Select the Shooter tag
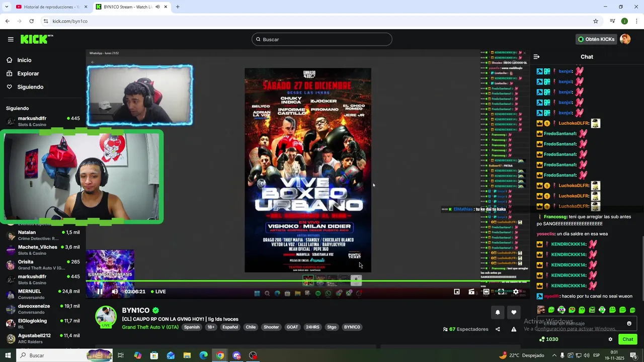Image resolution: width=644 pixels, height=362 pixels. [x=271, y=327]
